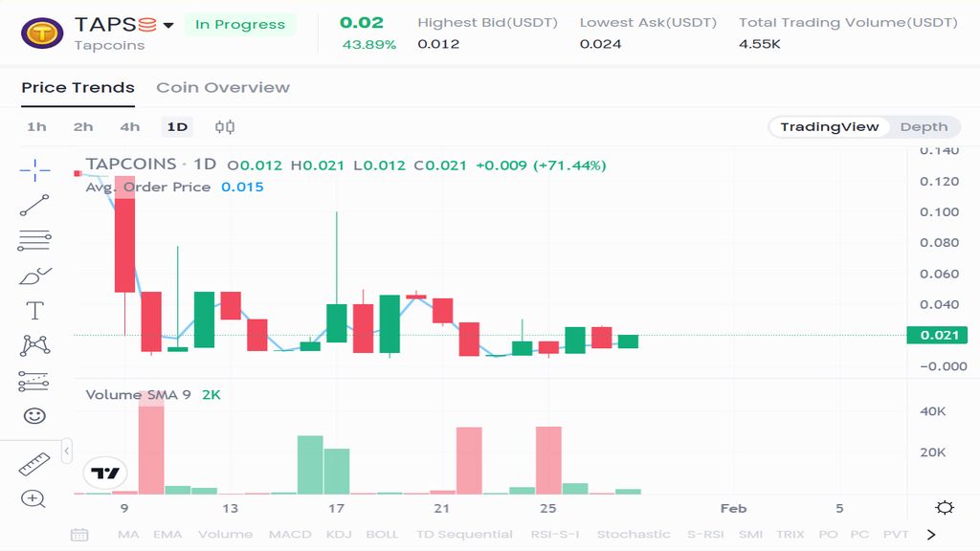Image resolution: width=980 pixels, height=551 pixels.
Task: Select the text annotation tool
Action: [x=35, y=311]
